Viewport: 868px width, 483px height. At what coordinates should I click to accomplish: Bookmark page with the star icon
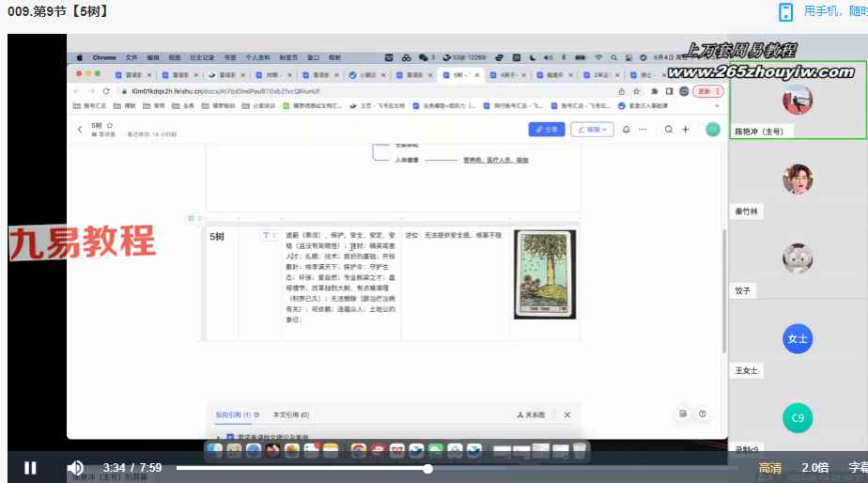(x=637, y=91)
